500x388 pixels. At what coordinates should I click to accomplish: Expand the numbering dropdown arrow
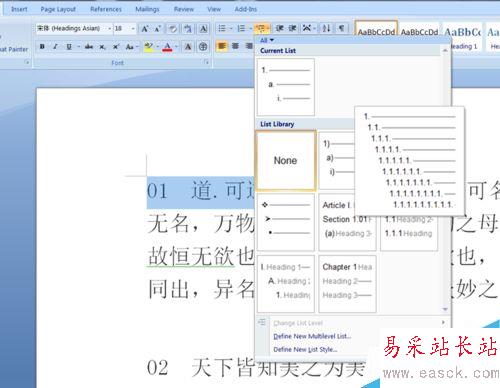click(250, 29)
